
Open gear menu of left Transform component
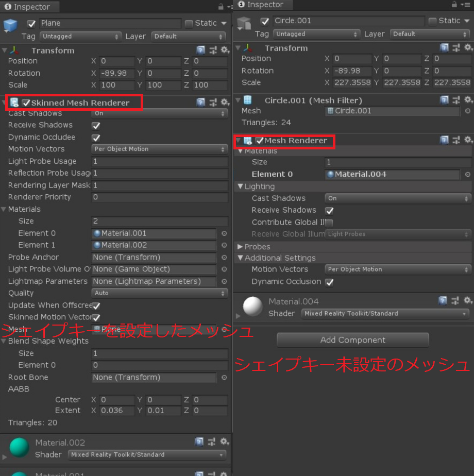pyautogui.click(x=225, y=50)
